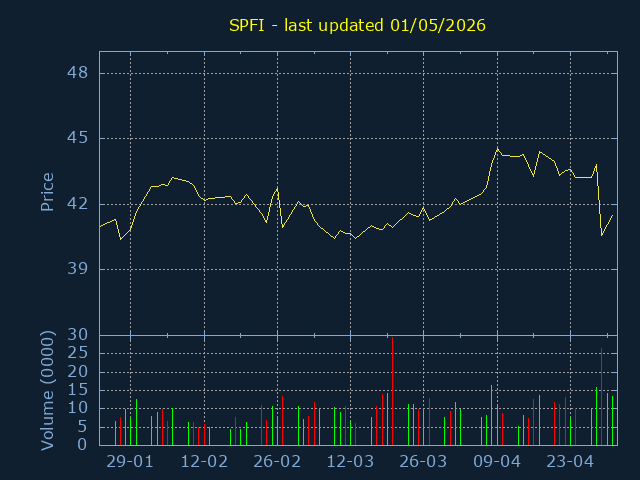Image resolution: width=640 pixels, height=480 pixels.
Task: Click the Price axis title
Action: 47,192
